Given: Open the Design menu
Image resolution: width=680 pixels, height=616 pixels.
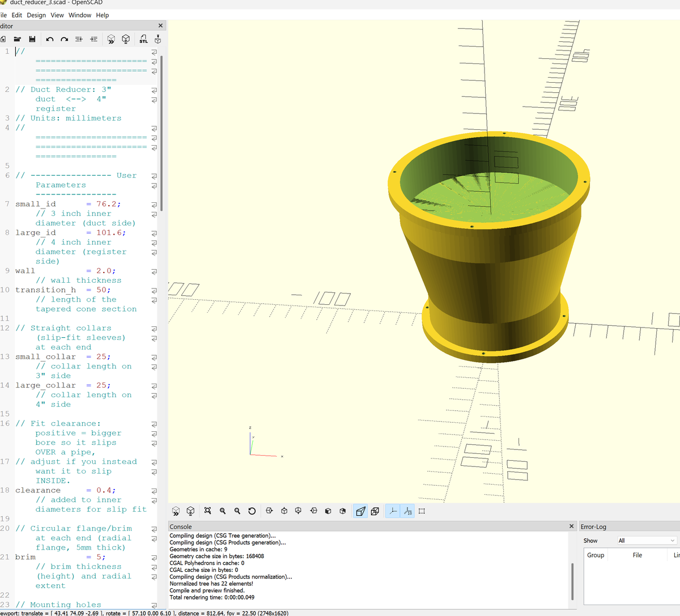Looking at the screenshot, I should pos(36,15).
